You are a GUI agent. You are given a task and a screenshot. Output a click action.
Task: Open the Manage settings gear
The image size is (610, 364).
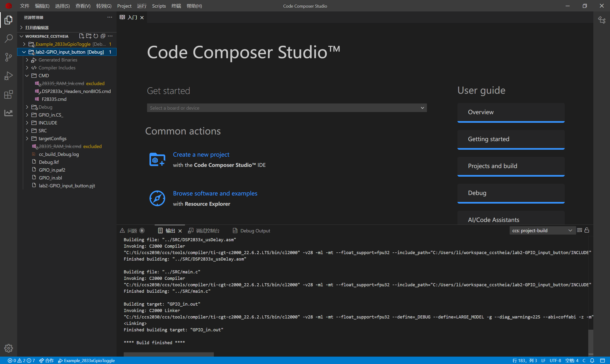9,348
